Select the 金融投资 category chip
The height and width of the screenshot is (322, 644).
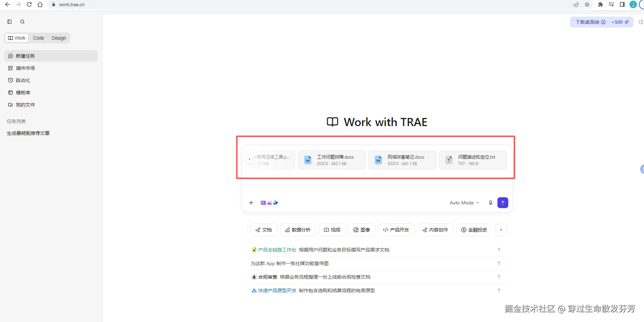(474, 230)
